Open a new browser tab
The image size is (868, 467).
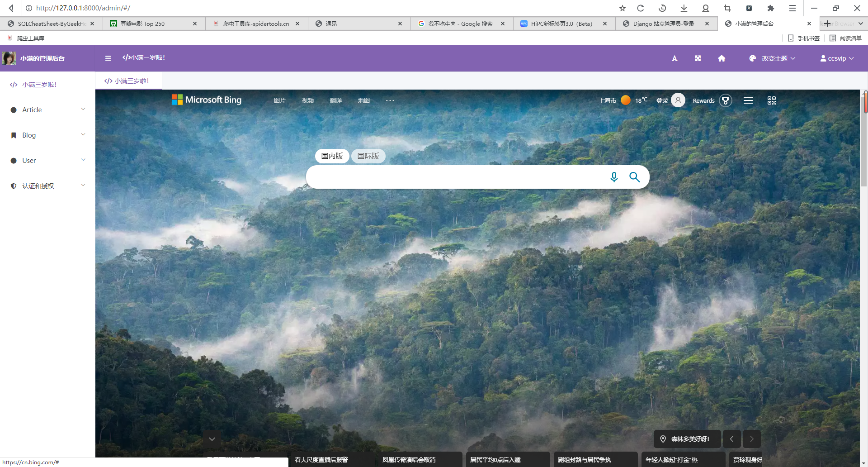tap(827, 24)
